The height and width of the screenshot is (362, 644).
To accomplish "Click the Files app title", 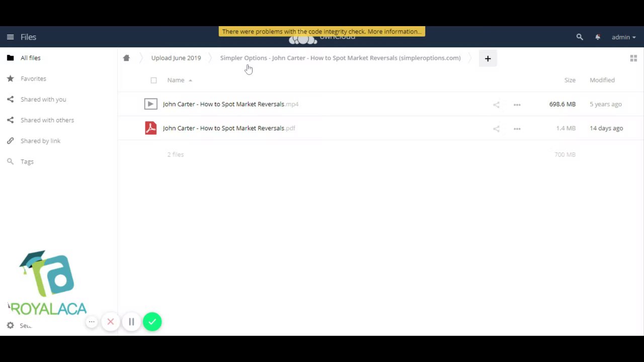I will 28,37.
